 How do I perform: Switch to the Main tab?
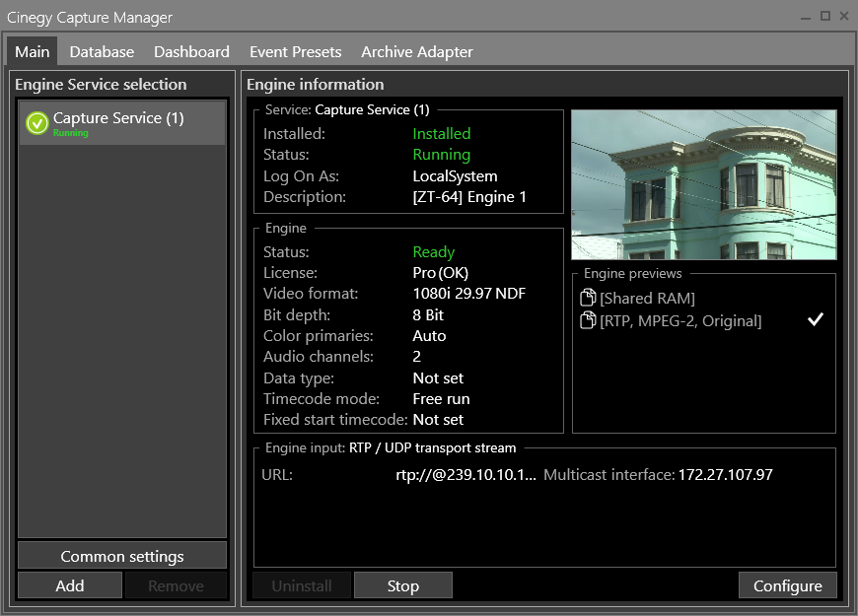click(33, 52)
